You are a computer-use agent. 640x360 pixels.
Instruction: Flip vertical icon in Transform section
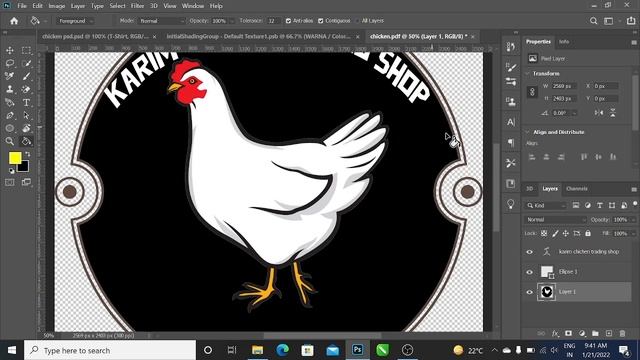pos(613,113)
